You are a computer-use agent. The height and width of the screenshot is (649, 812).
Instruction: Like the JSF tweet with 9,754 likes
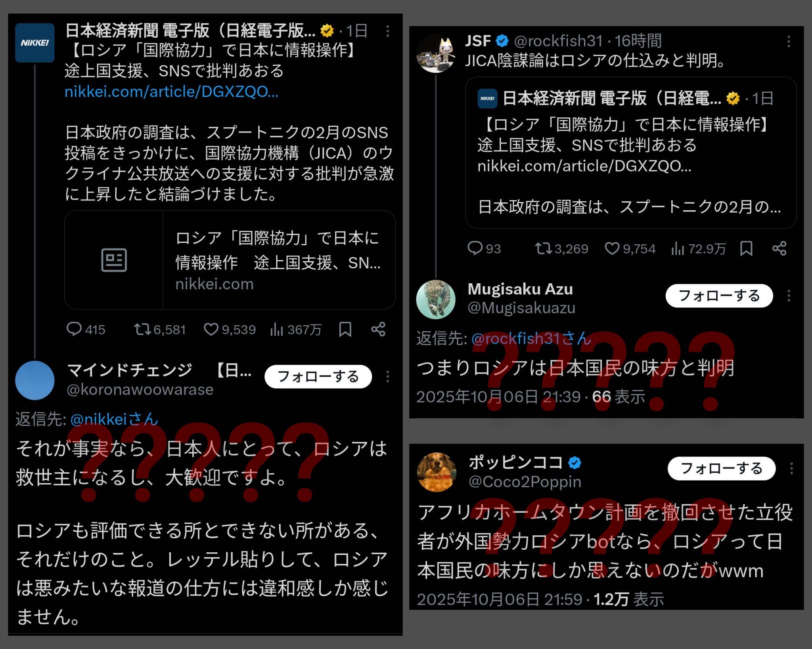click(x=630, y=249)
